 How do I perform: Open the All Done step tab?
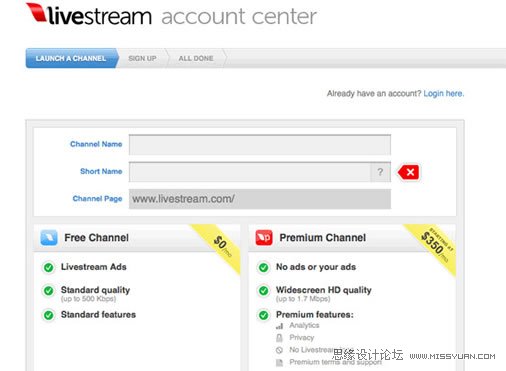coord(196,58)
